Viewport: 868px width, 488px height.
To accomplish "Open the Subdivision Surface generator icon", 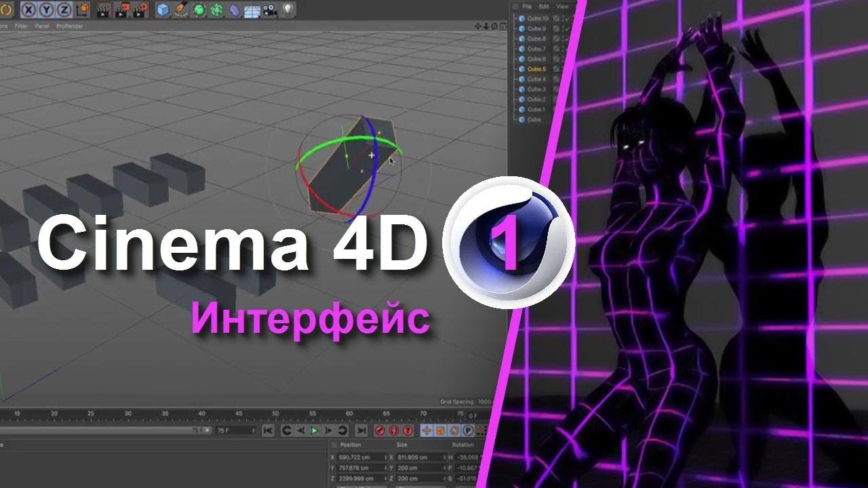I will click(x=199, y=9).
